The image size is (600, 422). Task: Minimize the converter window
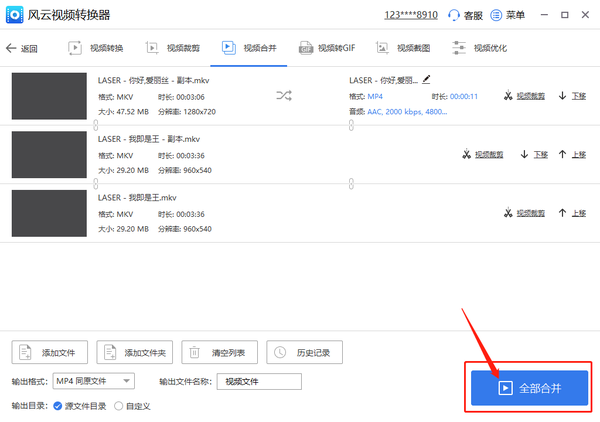pos(544,15)
